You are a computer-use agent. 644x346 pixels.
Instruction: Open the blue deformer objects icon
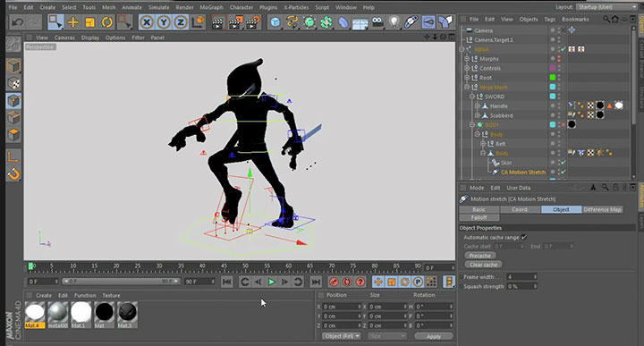pos(343,22)
